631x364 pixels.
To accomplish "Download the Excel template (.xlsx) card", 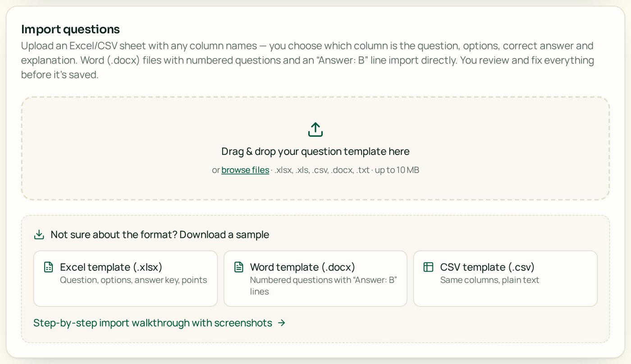I will tap(125, 278).
